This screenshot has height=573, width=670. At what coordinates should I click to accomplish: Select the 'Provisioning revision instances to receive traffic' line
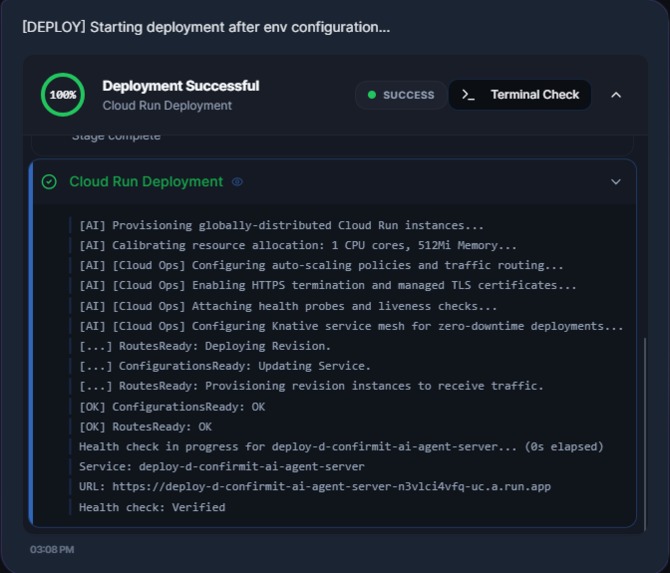[311, 386]
